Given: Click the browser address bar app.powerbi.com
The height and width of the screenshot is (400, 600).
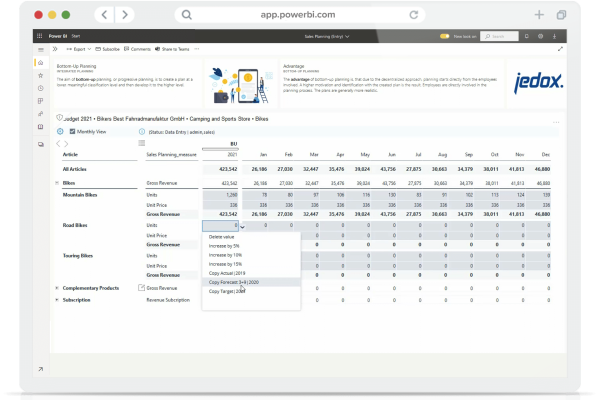Looking at the screenshot, I should [x=298, y=15].
